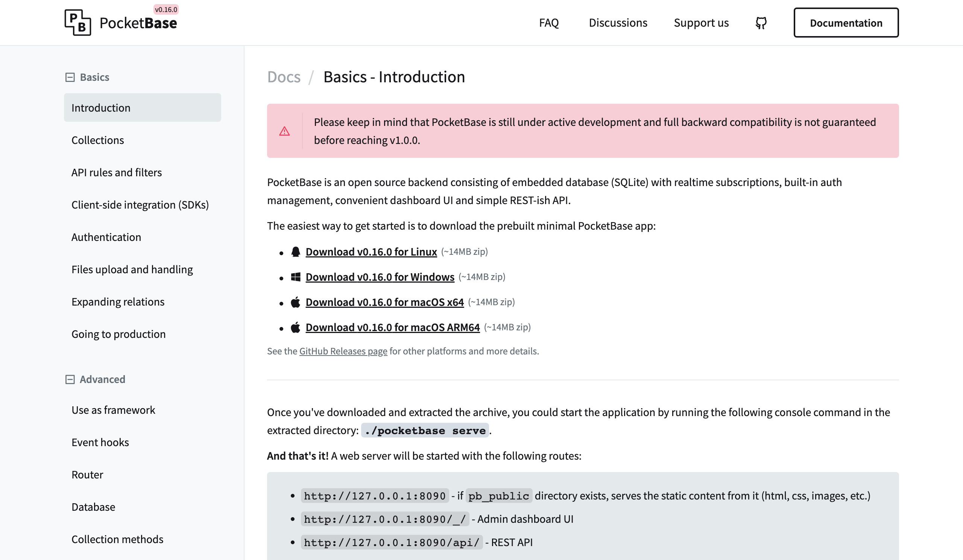Click the http://127.0.0.1:8090/_/ admin route
Image resolution: width=963 pixels, height=560 pixels.
(385, 519)
